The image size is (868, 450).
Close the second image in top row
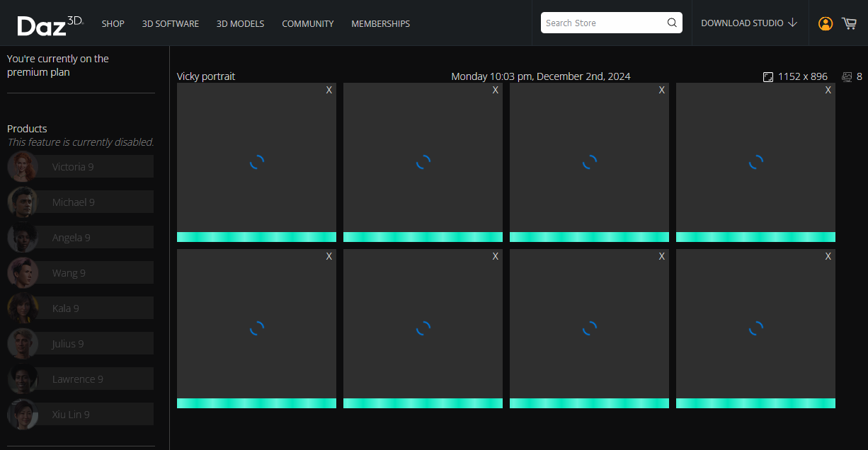[496, 90]
